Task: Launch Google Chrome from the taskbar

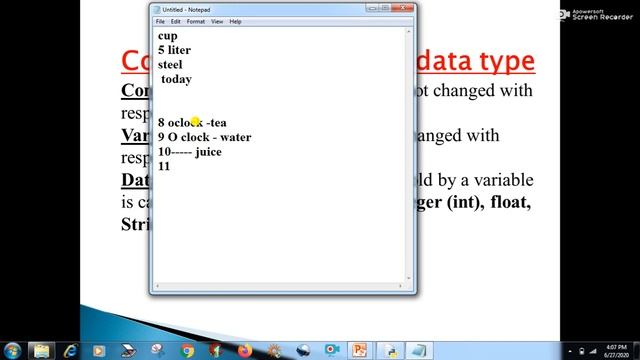Action: pyautogui.click(x=187, y=351)
